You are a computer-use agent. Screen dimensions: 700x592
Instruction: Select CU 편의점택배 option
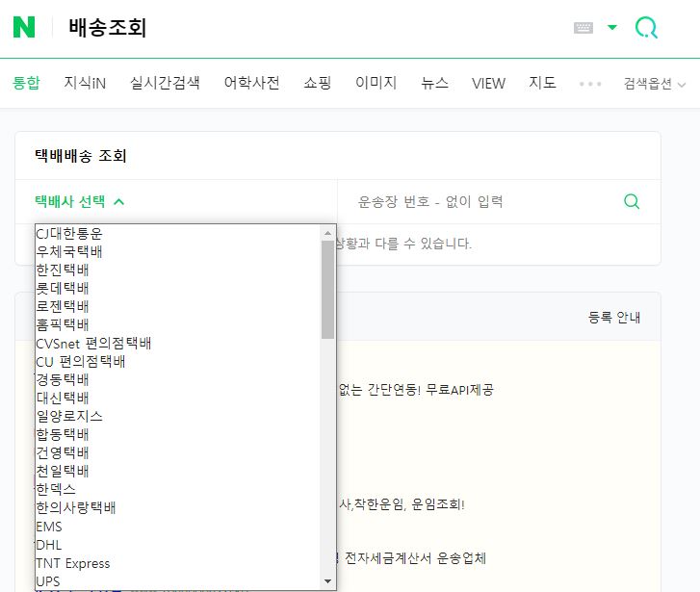click(178, 362)
